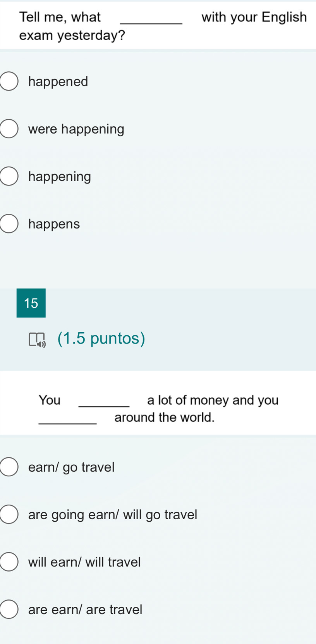
Task: Choose the "were happening" radio button circle
Action: coord(9,129)
